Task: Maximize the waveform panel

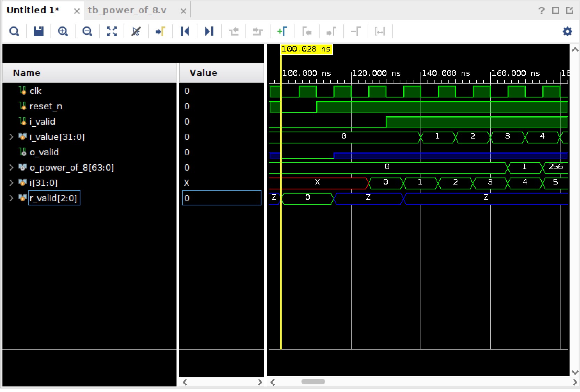Action: [556, 10]
